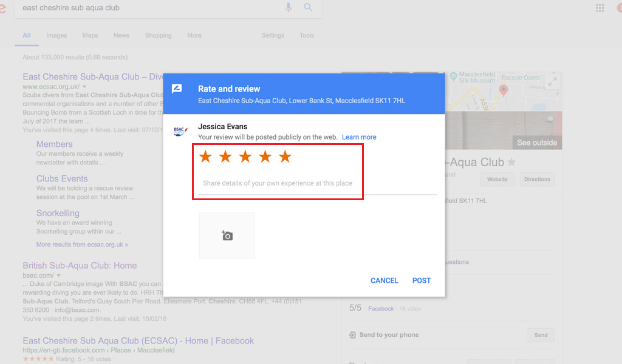
Task: Open the Learn more link
Action: point(359,137)
